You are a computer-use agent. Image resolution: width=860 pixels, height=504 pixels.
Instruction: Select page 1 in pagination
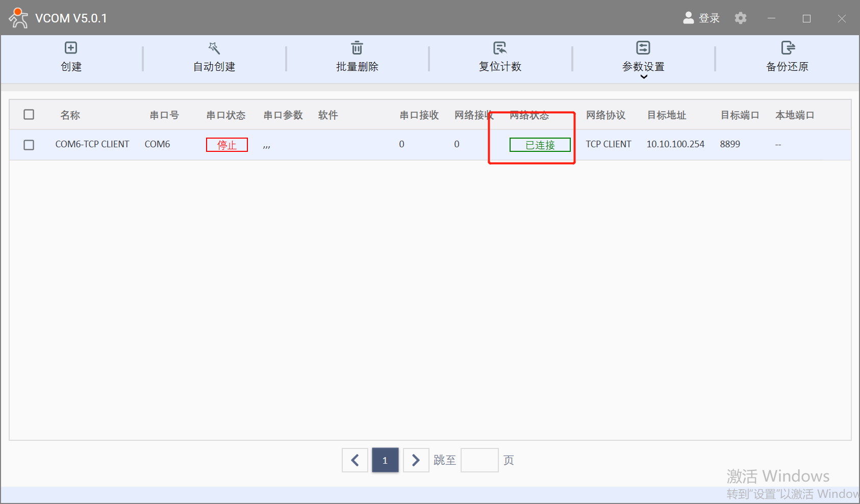385,460
